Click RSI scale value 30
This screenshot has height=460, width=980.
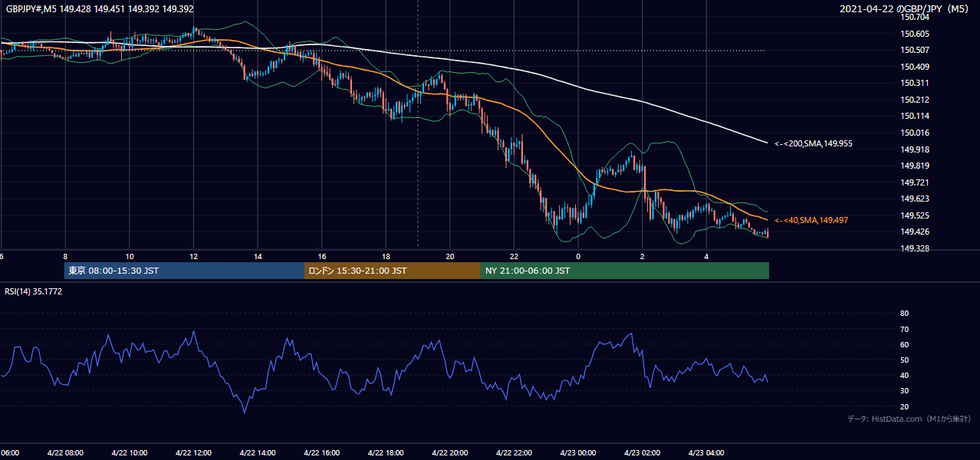(904, 390)
